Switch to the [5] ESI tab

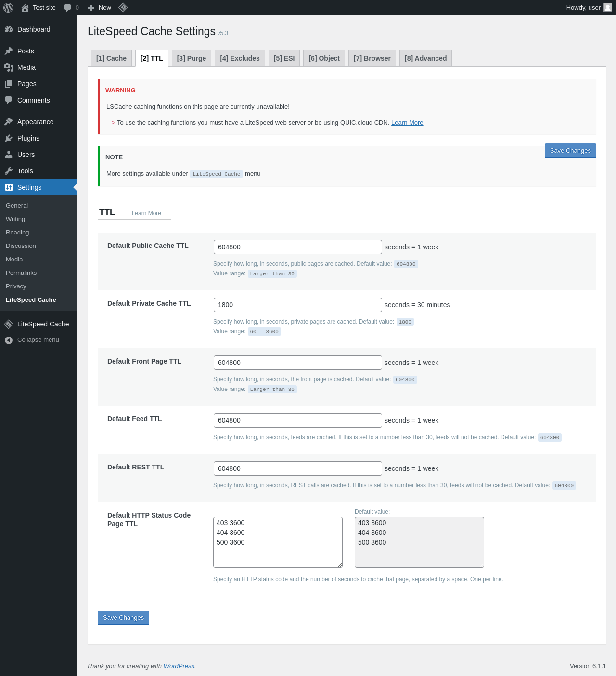point(284,58)
